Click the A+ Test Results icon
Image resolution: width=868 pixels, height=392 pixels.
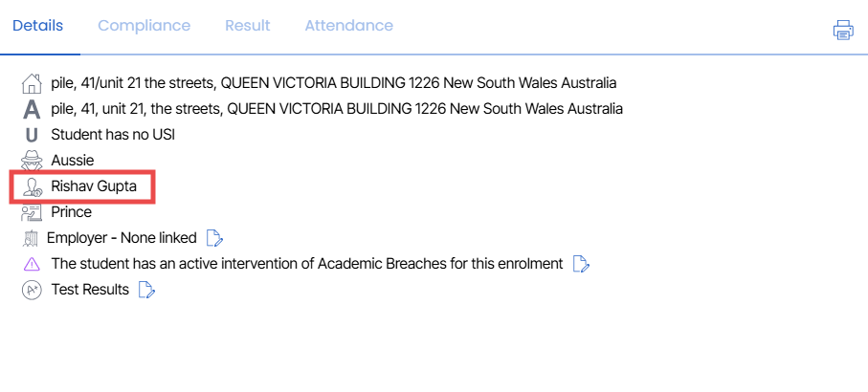pyautogui.click(x=32, y=290)
